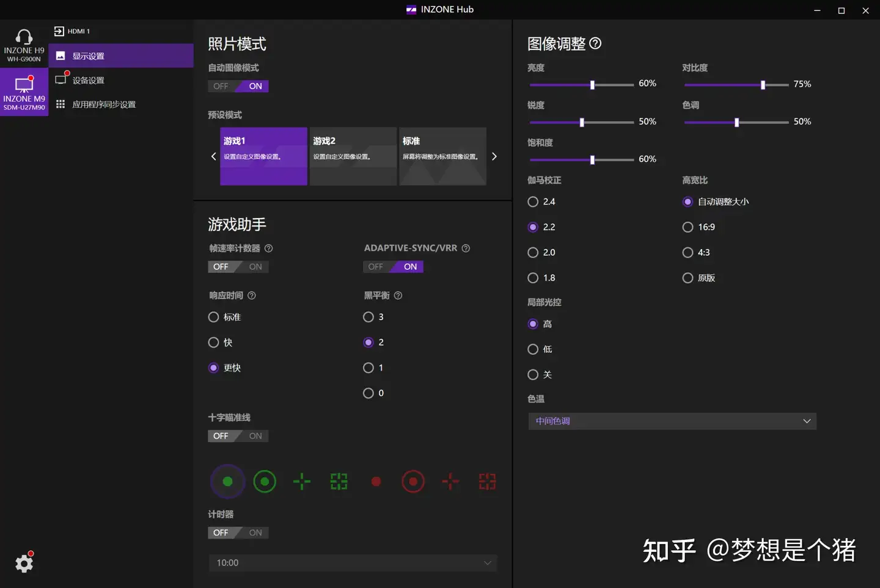The image size is (880, 588).
Task: Select the 标准 preset
Action: coord(442,156)
